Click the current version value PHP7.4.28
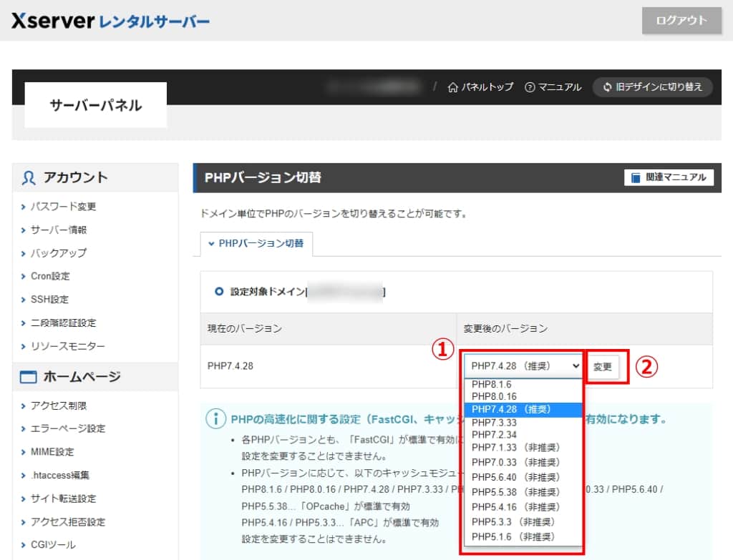The width and height of the screenshot is (733, 560). (x=230, y=366)
